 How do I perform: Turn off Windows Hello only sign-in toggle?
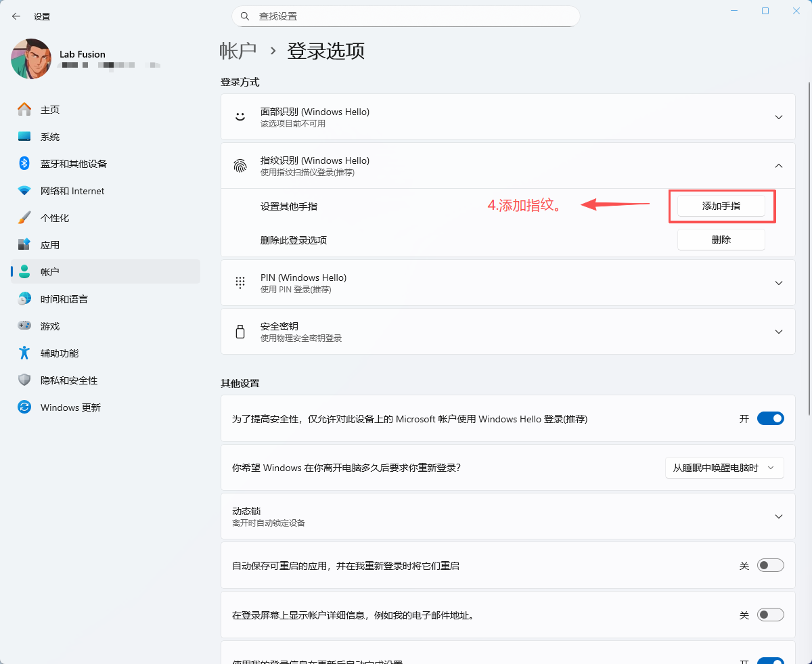pos(770,419)
